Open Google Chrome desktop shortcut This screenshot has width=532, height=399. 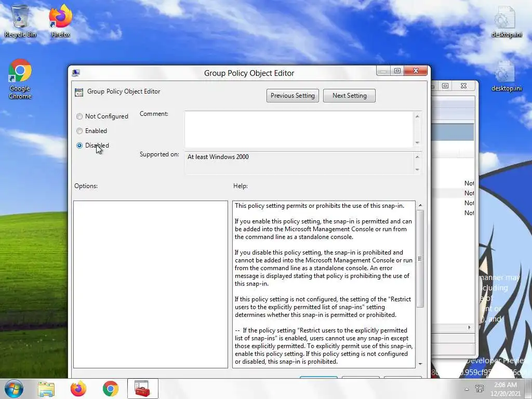20,79
